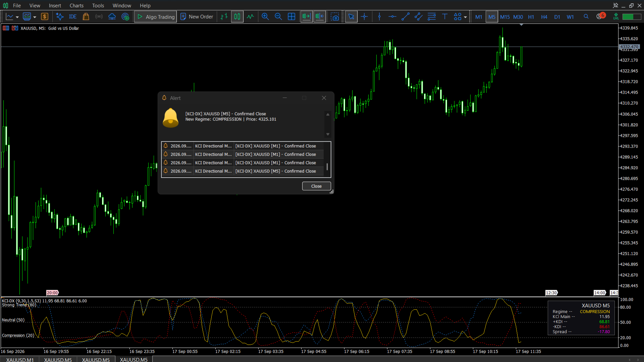Expand the chart type dropdown arrow
This screenshot has width=644, height=362.
coord(17,17)
